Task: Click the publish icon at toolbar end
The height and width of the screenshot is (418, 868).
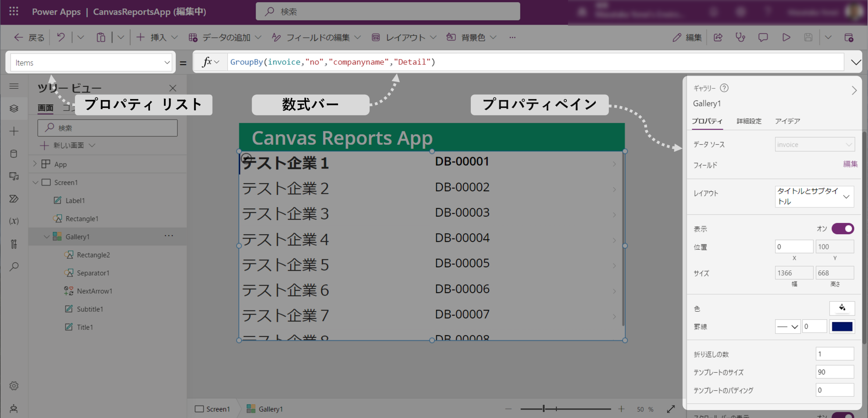Action: [849, 37]
